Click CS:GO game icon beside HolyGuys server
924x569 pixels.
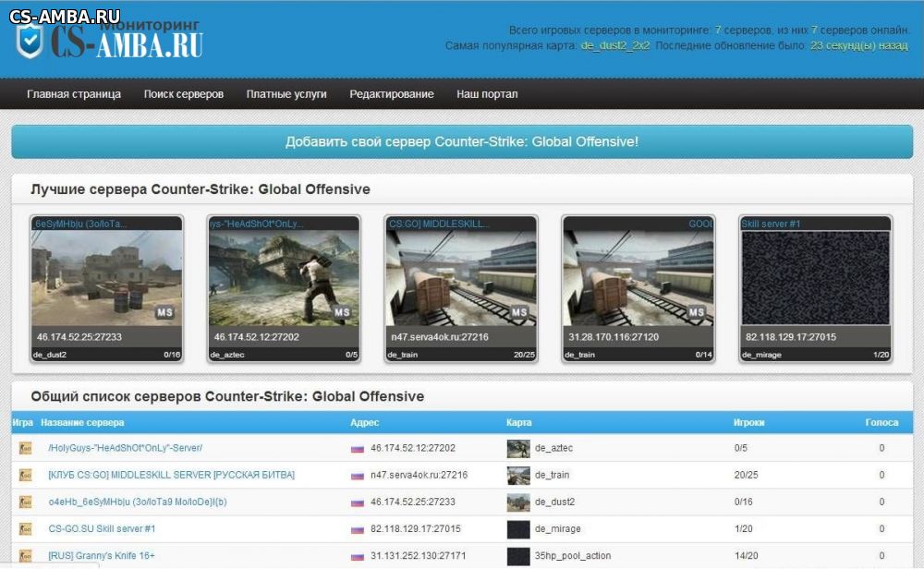25,448
